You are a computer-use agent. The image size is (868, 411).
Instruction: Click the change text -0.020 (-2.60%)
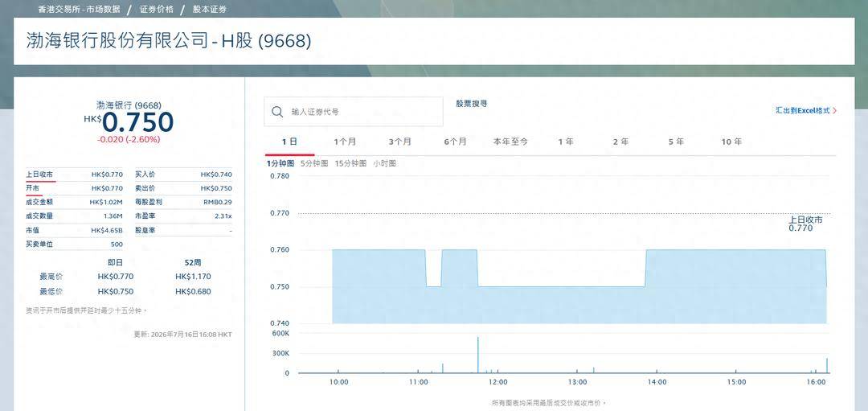point(129,140)
